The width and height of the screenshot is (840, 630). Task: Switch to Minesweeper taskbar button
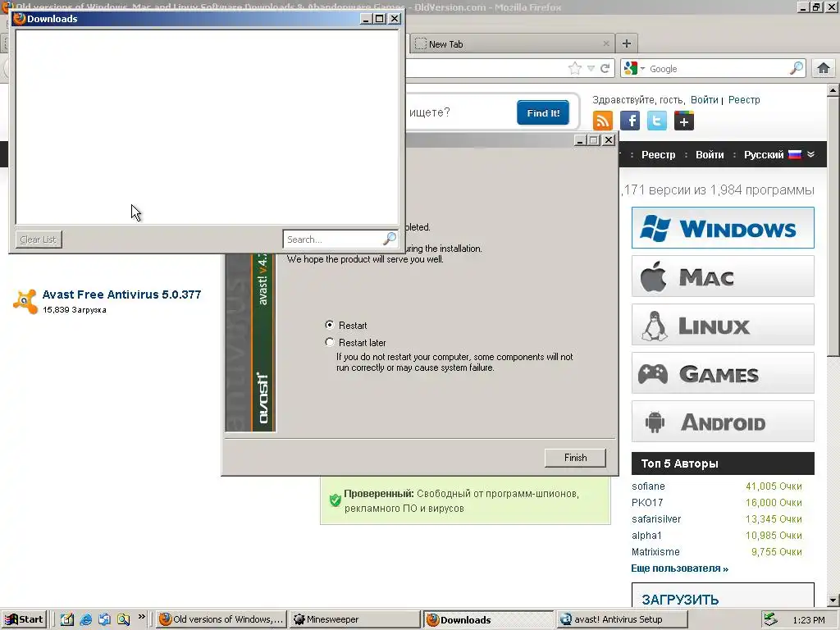354,619
